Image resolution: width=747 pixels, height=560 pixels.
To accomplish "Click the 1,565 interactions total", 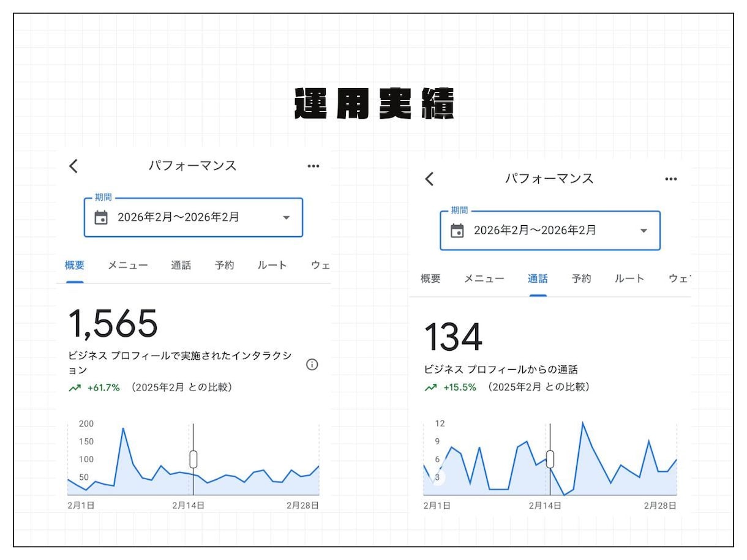I will coord(113,324).
